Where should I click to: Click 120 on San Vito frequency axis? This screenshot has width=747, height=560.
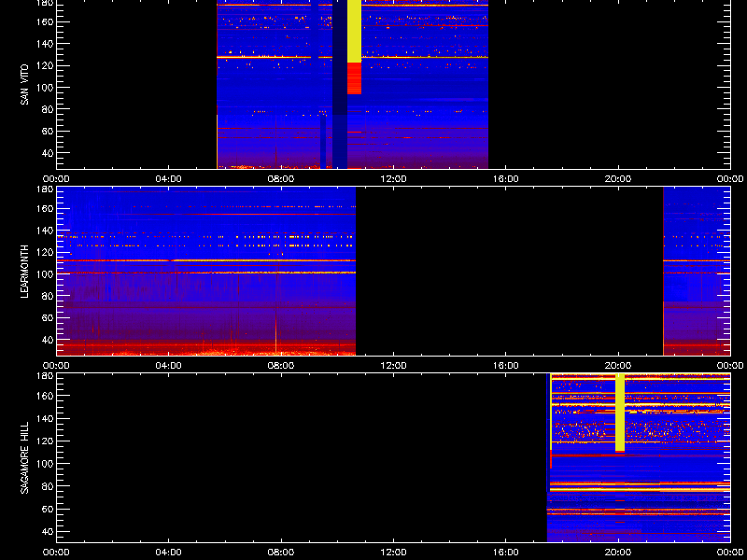click(x=46, y=65)
